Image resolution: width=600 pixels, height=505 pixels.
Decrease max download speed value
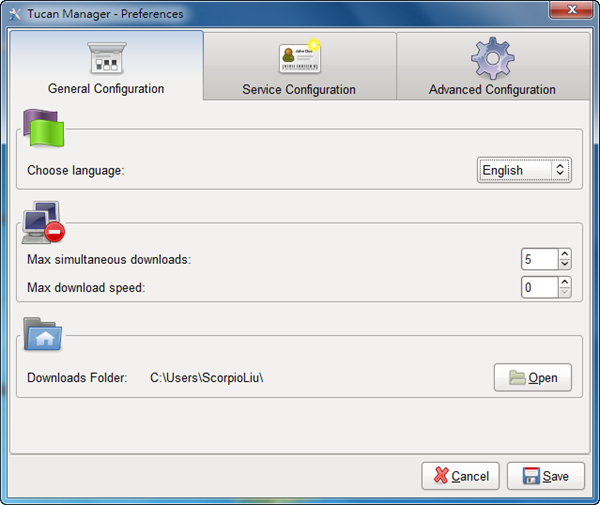(565, 292)
